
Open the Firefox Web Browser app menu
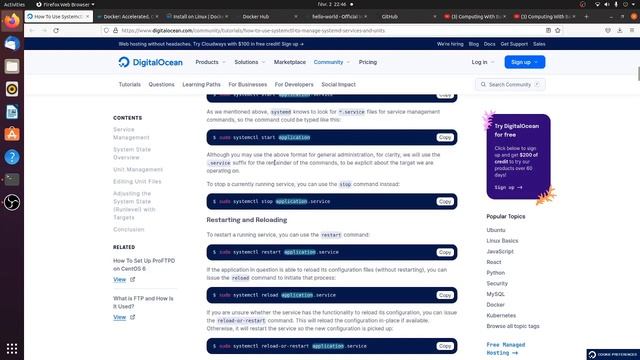coord(65,4)
